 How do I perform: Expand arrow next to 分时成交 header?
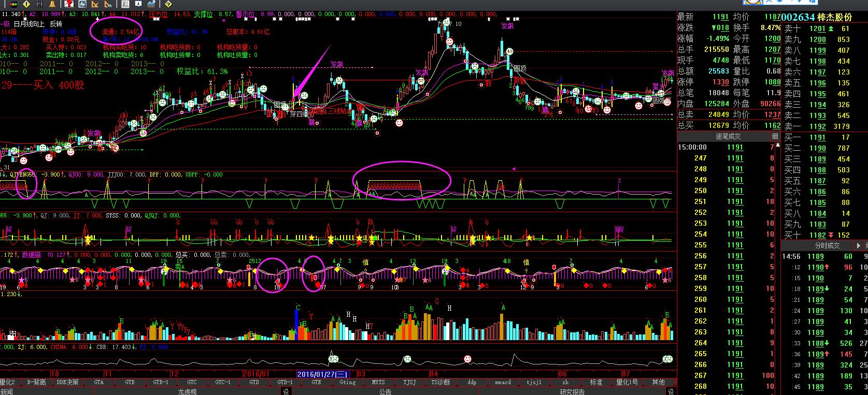coord(858,245)
